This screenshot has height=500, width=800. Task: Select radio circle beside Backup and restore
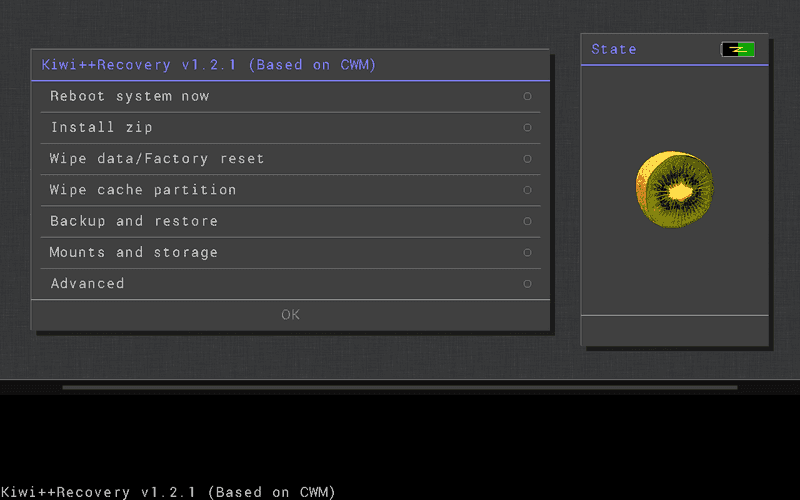528,221
